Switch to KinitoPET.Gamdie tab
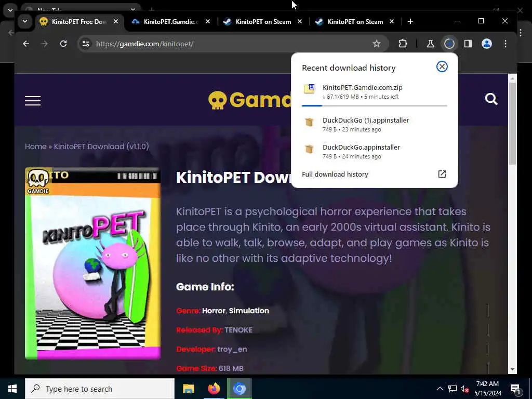 click(x=170, y=22)
